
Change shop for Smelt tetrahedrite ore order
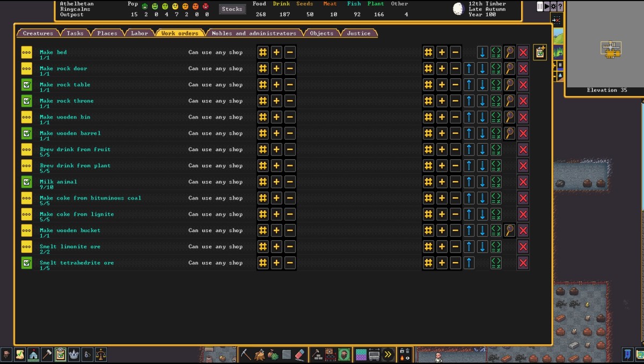(x=215, y=263)
